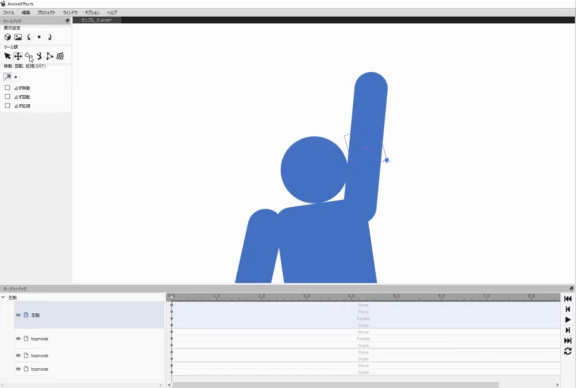
Task: Click the 4.0 mark on the time ruler
Action: point(351,296)
